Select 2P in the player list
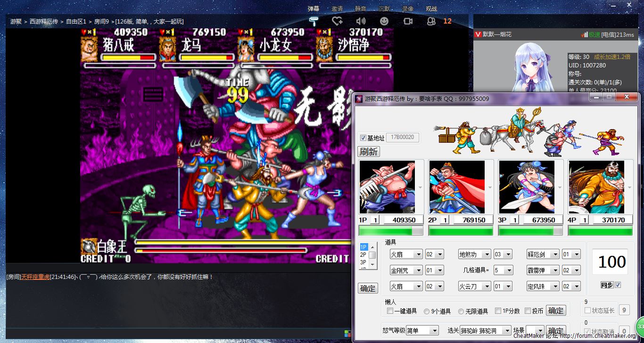The width and height of the screenshot is (644, 343). tap(363, 254)
